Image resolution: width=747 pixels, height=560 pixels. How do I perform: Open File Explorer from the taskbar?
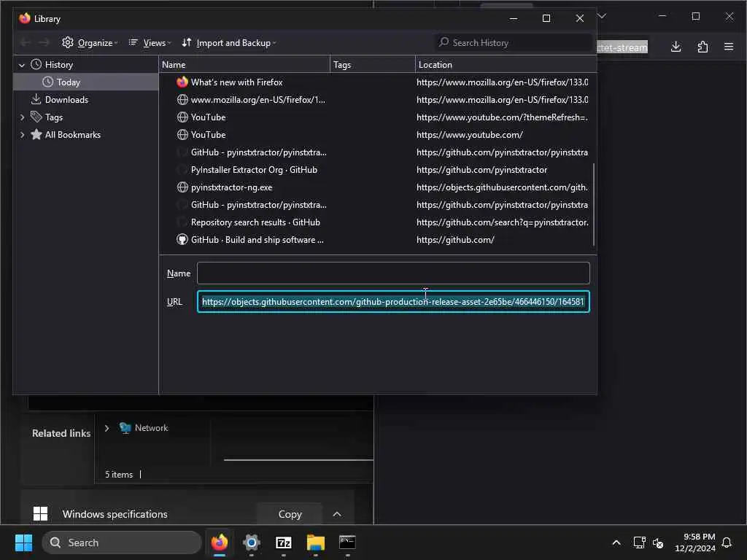(x=315, y=542)
